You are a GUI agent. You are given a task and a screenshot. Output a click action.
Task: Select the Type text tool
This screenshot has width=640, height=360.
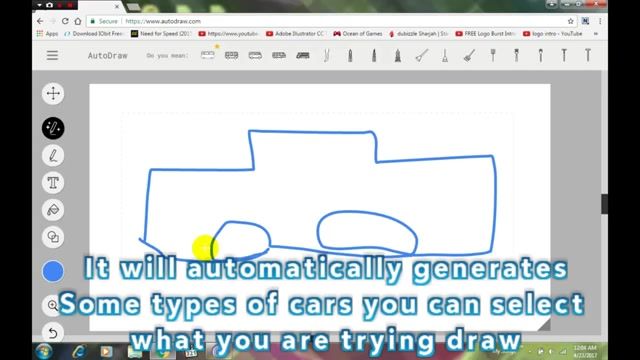[53, 183]
